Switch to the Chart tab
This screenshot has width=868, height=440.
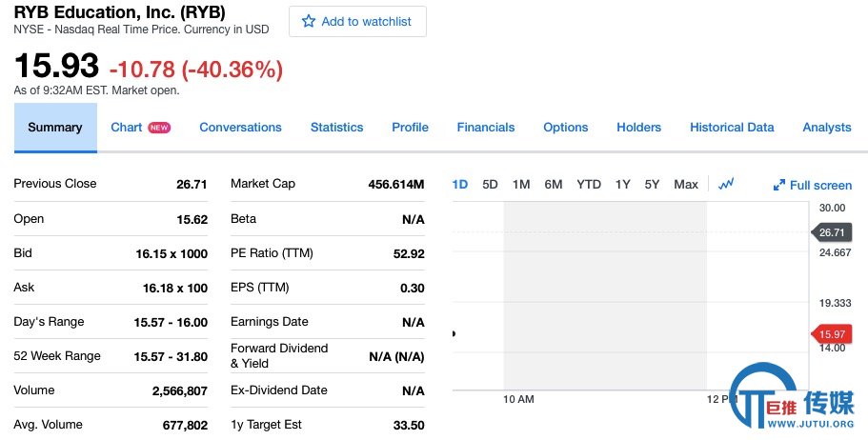[126, 128]
